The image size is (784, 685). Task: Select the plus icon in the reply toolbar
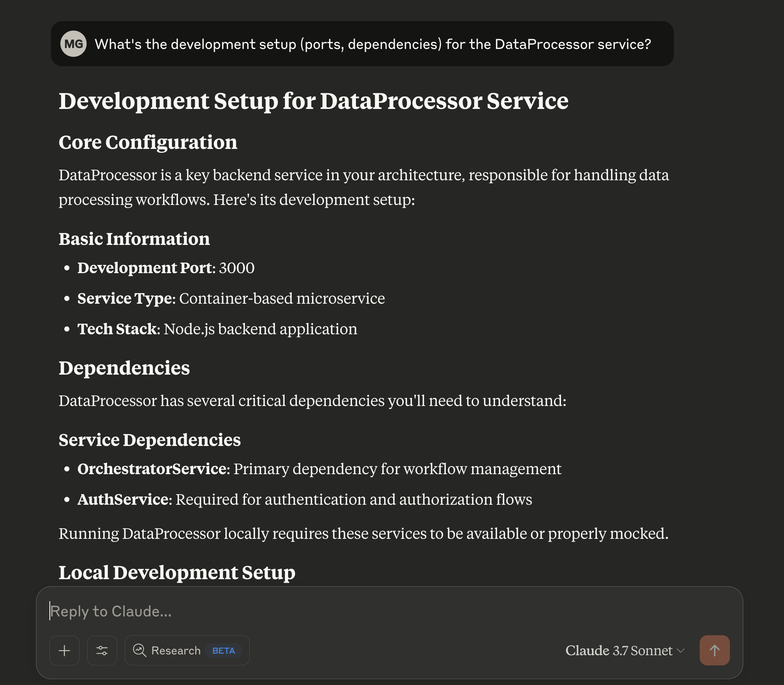coord(64,651)
